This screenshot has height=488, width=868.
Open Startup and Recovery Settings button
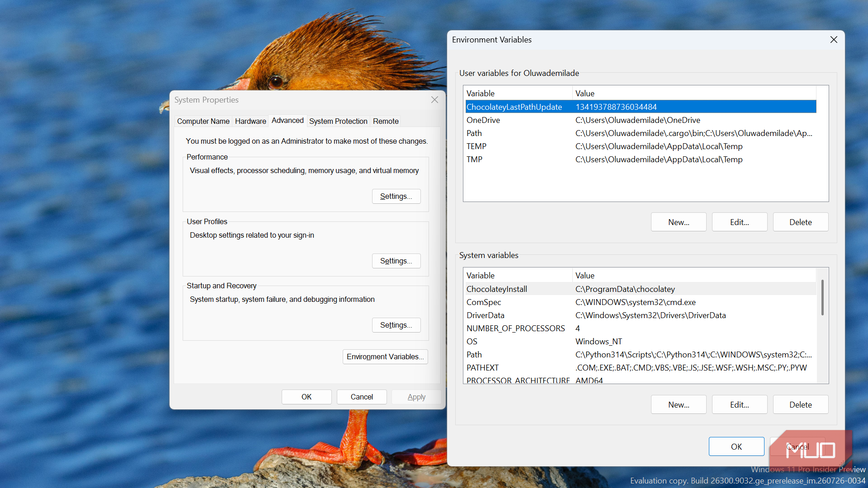(396, 325)
